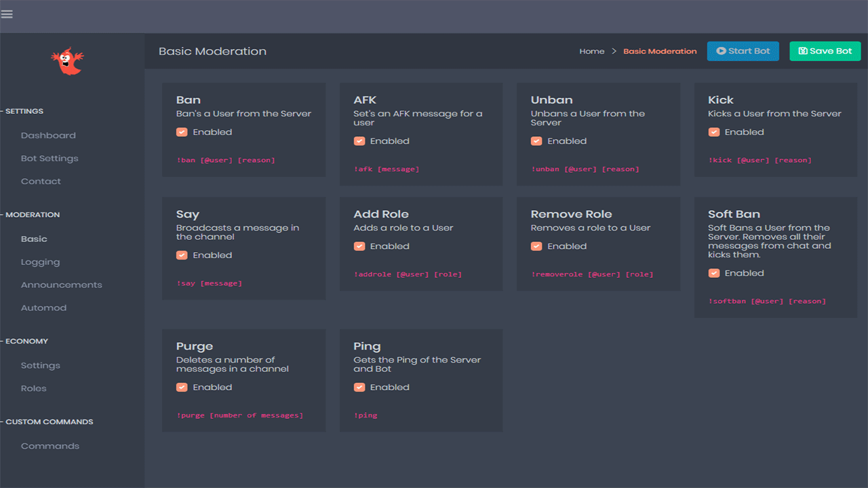Toggle the Enabled checkbox on AFK card
The image size is (868, 488).
[359, 141]
